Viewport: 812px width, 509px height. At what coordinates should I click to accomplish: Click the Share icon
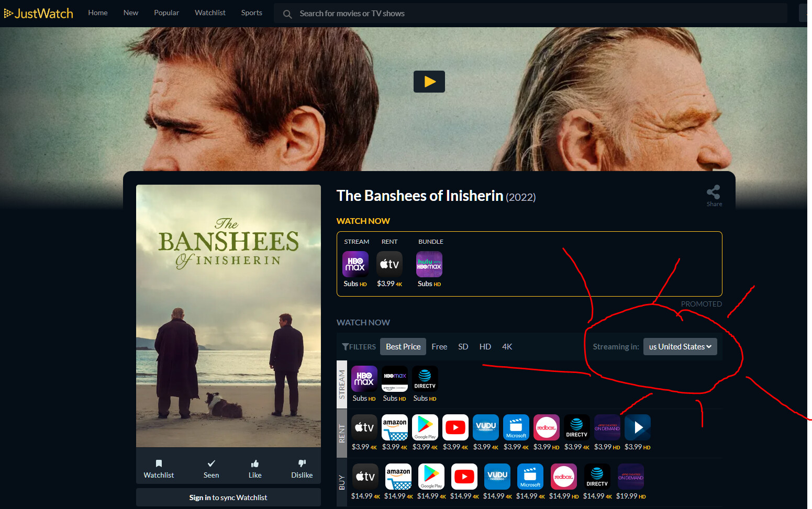coord(714,196)
